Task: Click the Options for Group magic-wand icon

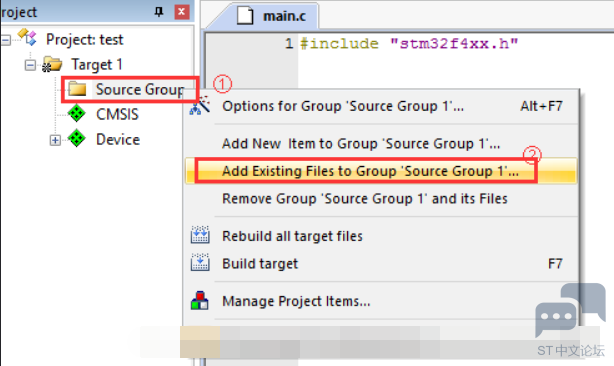Action: 200,105
